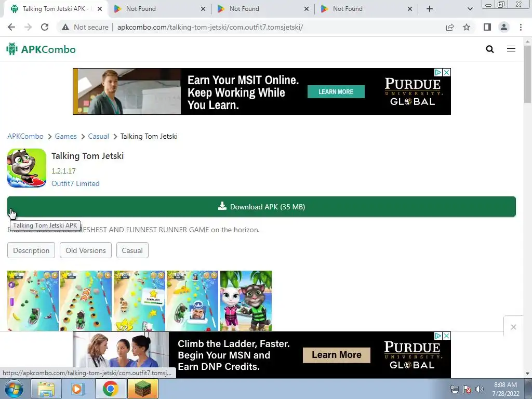This screenshot has height=399, width=532.
Task: Open the browser side panel
Action: click(x=487, y=27)
